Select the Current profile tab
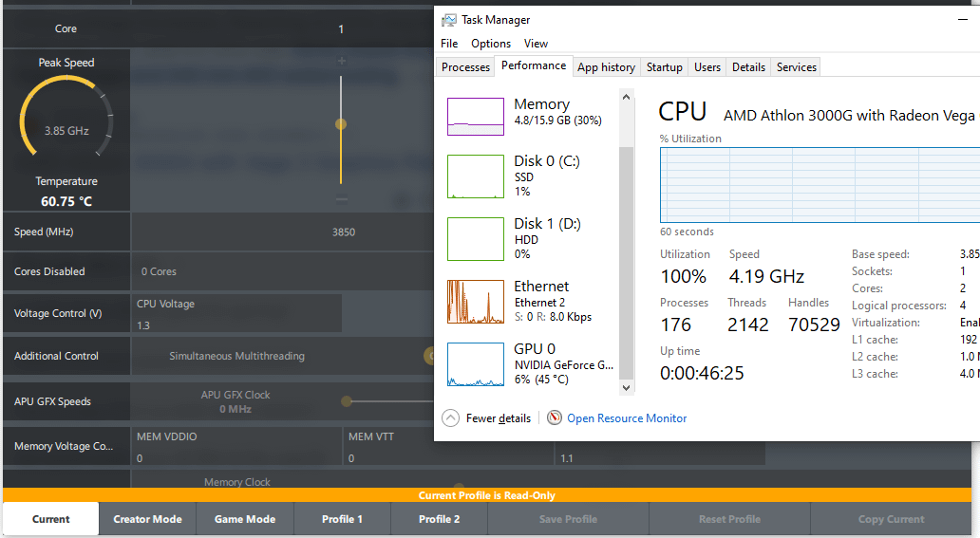Viewport: 980px width, 538px height. pyautogui.click(x=50, y=519)
